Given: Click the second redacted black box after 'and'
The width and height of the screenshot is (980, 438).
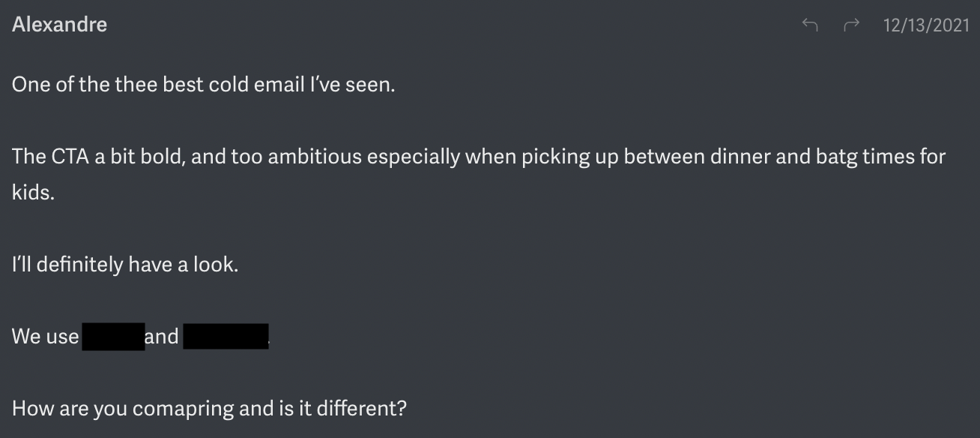Looking at the screenshot, I should tap(226, 336).
